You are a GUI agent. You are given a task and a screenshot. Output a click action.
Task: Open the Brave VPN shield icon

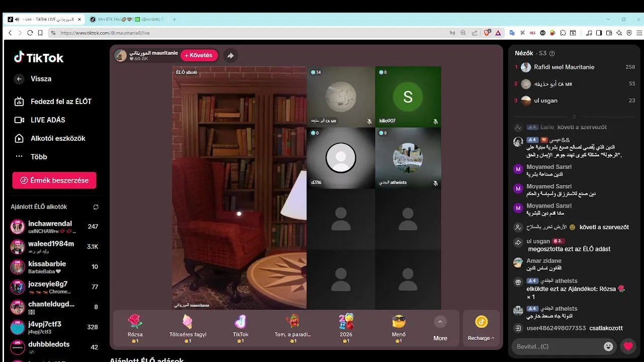click(x=628, y=33)
